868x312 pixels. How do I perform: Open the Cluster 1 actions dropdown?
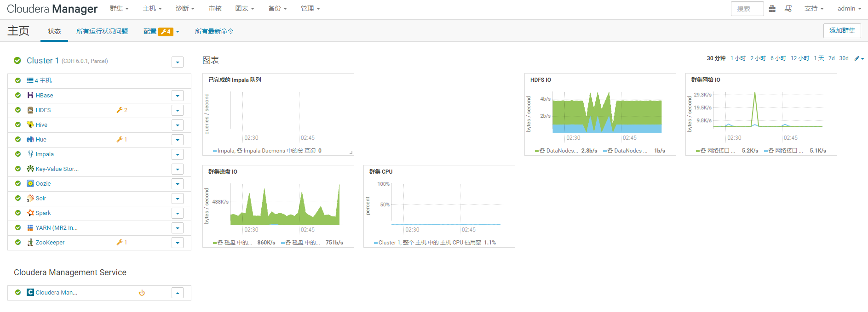178,62
